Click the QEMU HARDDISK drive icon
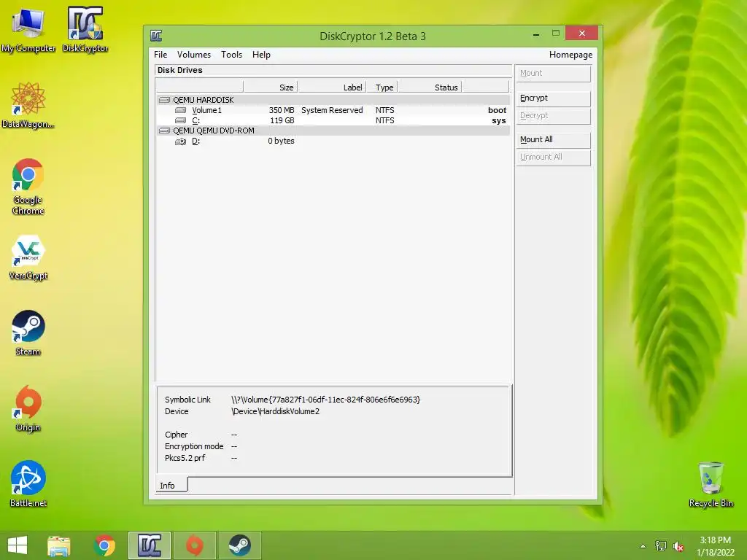747x560 pixels. [x=164, y=100]
